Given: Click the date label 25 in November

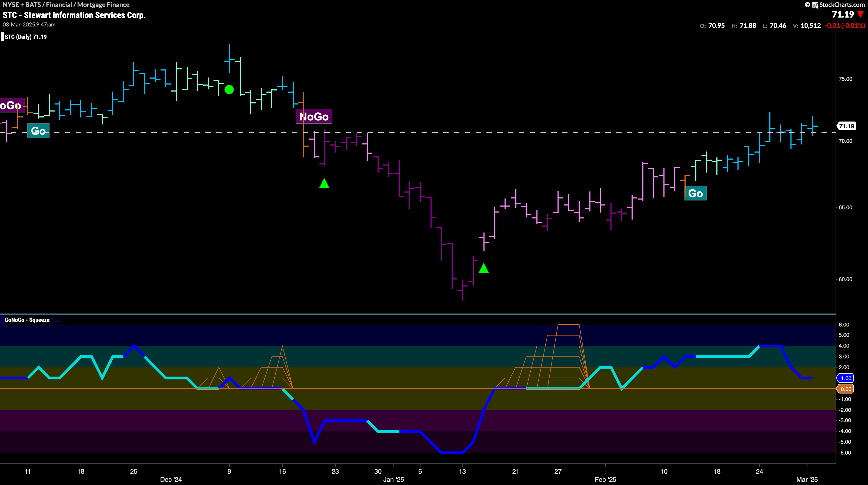Looking at the screenshot, I should pyautogui.click(x=134, y=471).
